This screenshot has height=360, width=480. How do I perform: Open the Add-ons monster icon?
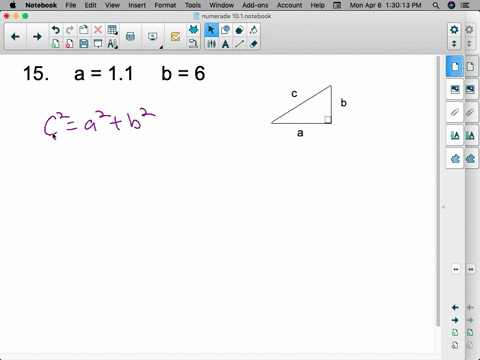coord(193,30)
